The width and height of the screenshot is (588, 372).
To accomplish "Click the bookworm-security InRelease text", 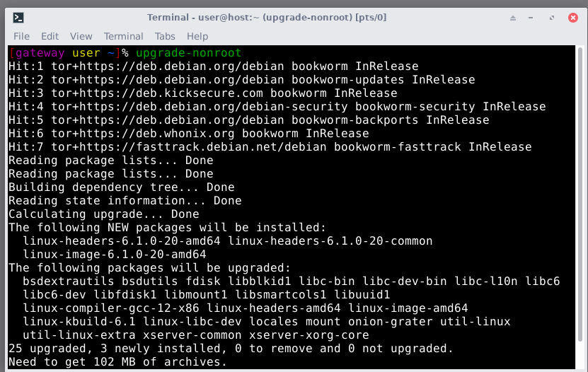I will 450,106.
